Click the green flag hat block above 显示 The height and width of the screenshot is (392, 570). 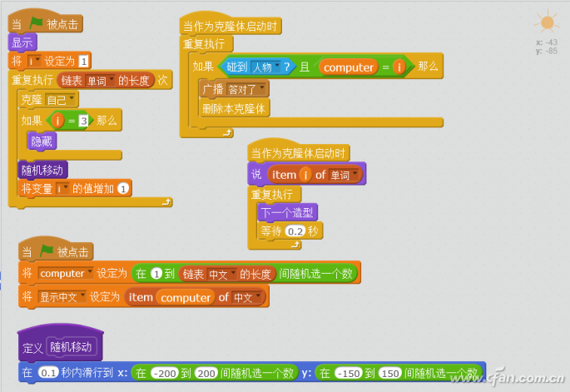[x=46, y=22]
